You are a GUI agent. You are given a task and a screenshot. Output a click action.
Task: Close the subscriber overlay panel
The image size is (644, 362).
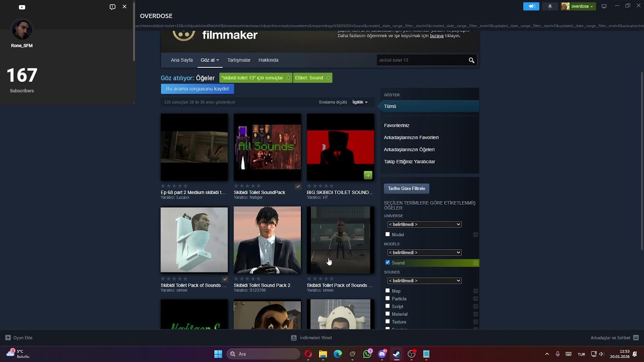point(124,7)
